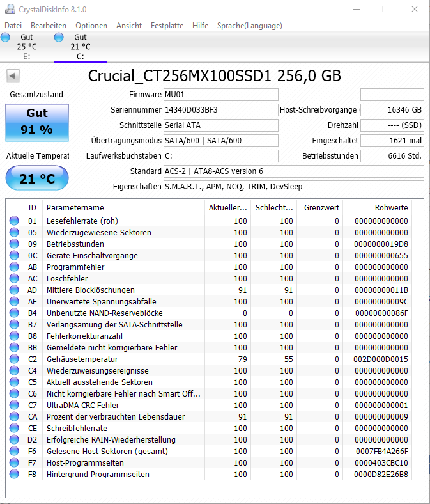Open the Bearbeiten menu
430x504 pixels.
[49, 26]
